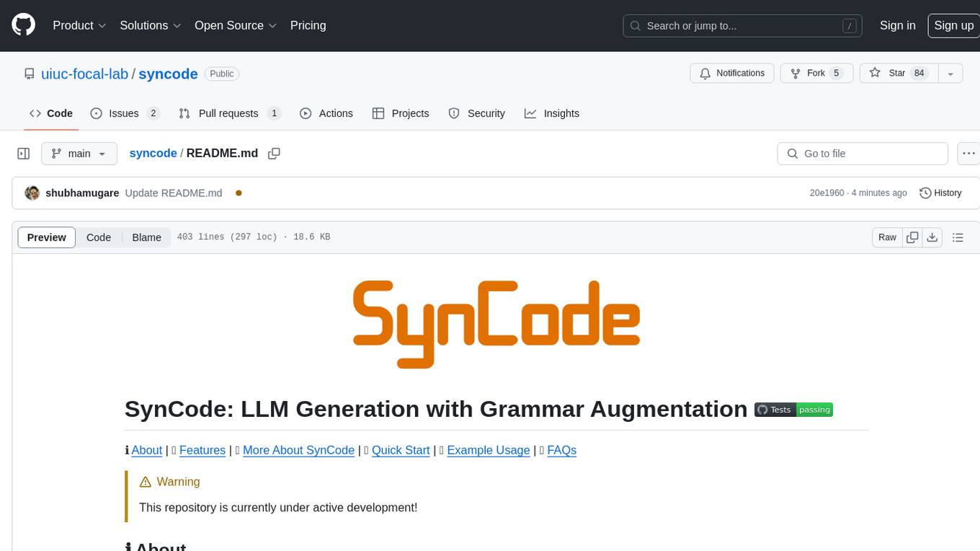Download the raw file

tap(932, 237)
